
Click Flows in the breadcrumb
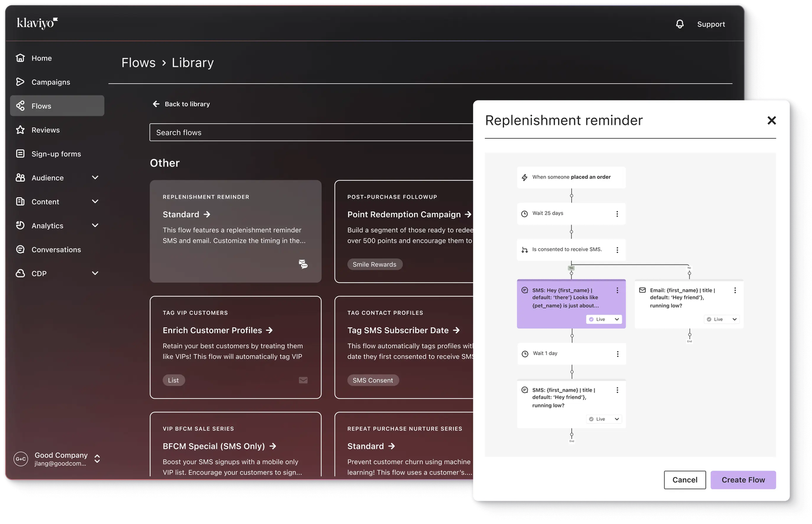tap(139, 63)
